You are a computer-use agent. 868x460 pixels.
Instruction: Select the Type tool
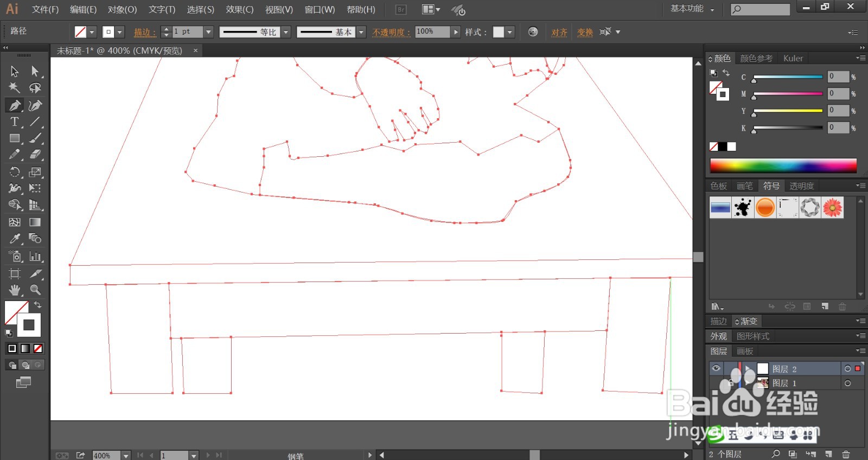15,122
